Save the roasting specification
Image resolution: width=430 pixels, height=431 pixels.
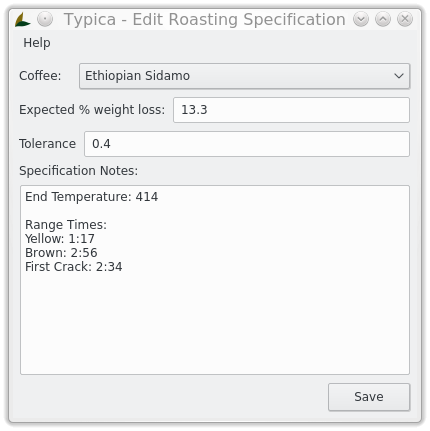pos(369,397)
